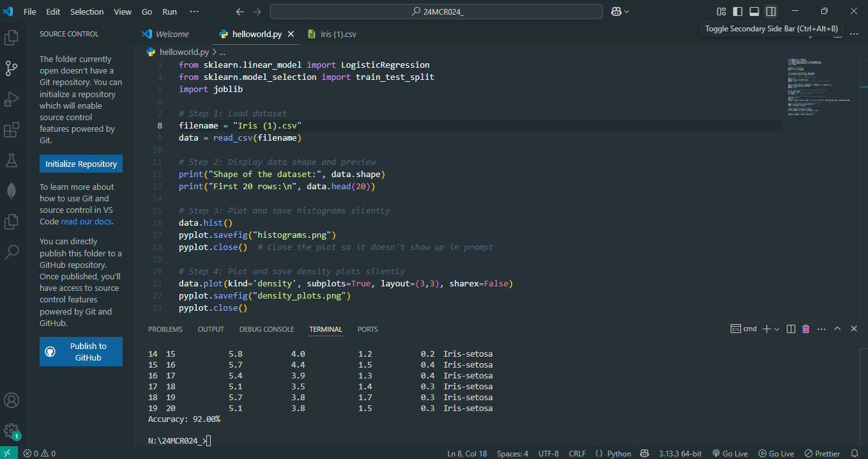The height and width of the screenshot is (459, 868).
Task: Click Ln 8, Col 18 to go to line
Action: (x=468, y=453)
